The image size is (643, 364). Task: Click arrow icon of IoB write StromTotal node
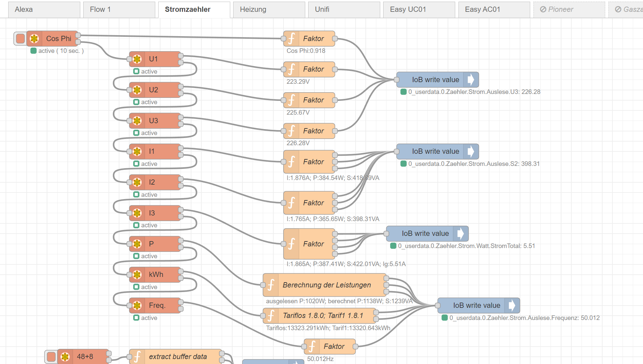[461, 234]
